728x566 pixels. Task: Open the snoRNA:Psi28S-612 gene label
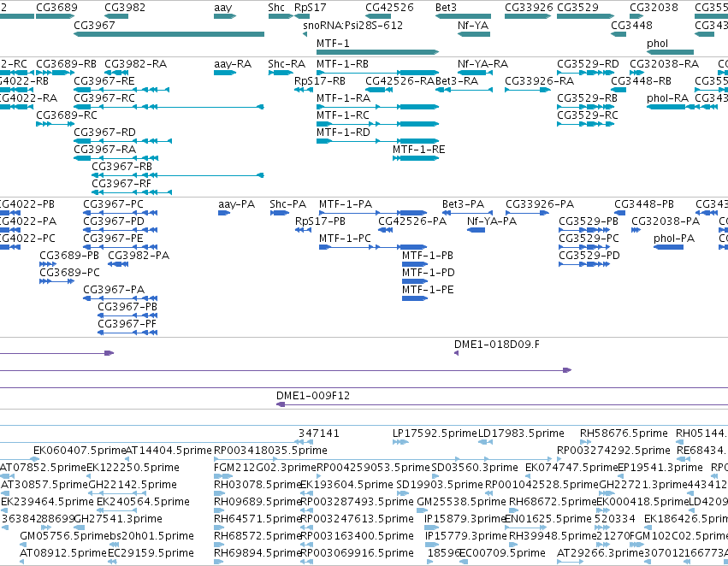point(352,26)
